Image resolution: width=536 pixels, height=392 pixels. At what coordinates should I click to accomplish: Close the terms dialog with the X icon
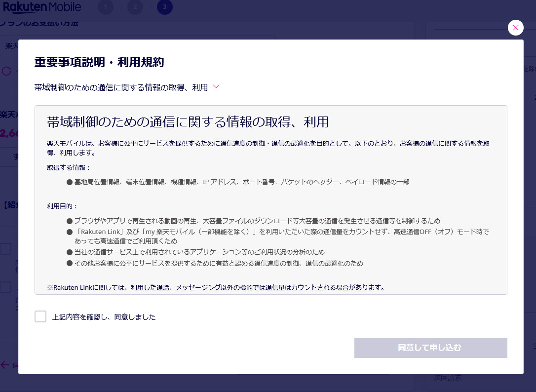515,28
